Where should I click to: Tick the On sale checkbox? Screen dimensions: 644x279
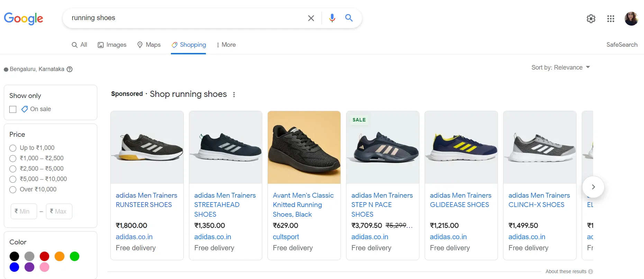click(13, 109)
